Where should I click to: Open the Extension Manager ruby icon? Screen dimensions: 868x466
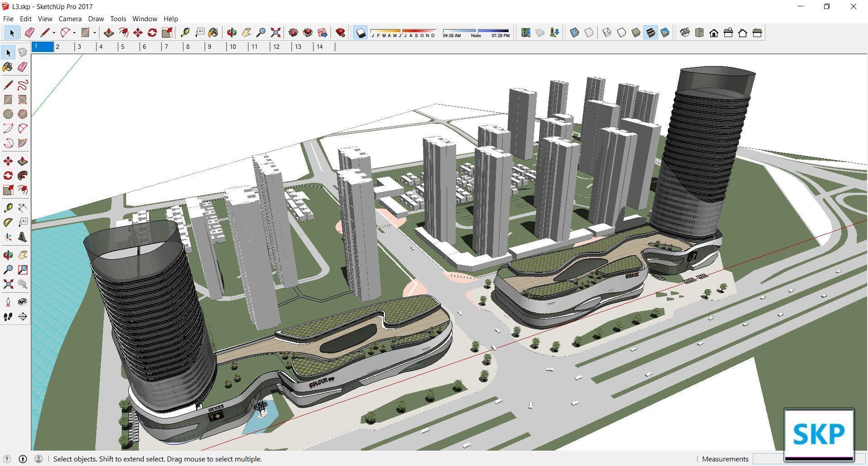coord(340,33)
